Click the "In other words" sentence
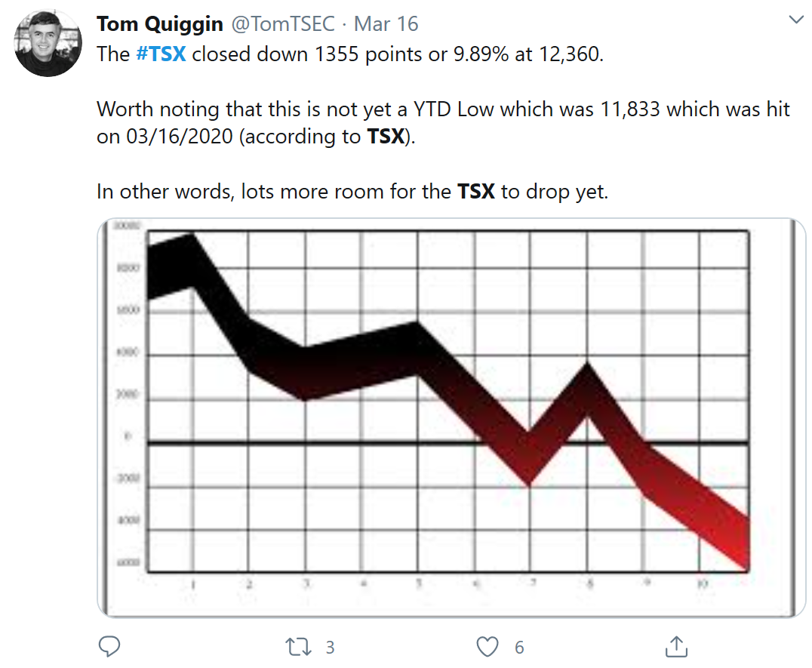The height and width of the screenshot is (668, 812). click(166, 191)
